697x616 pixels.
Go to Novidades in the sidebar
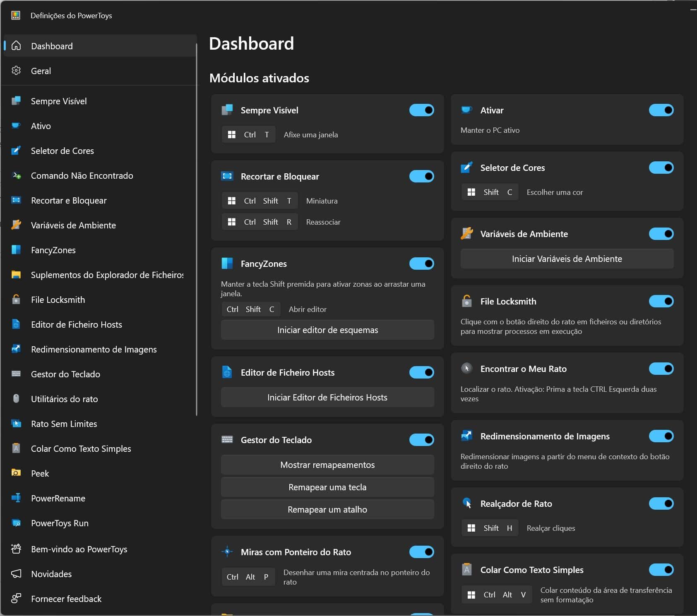coord(51,574)
